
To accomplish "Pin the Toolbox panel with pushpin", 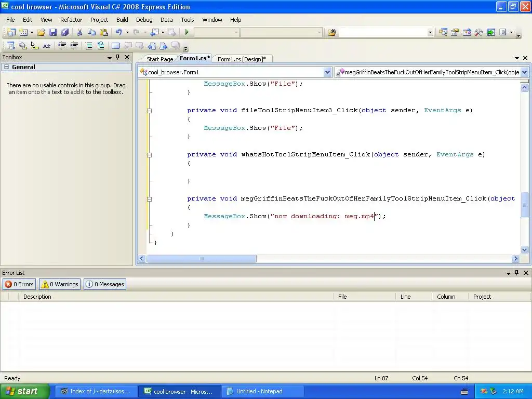I will pos(118,57).
